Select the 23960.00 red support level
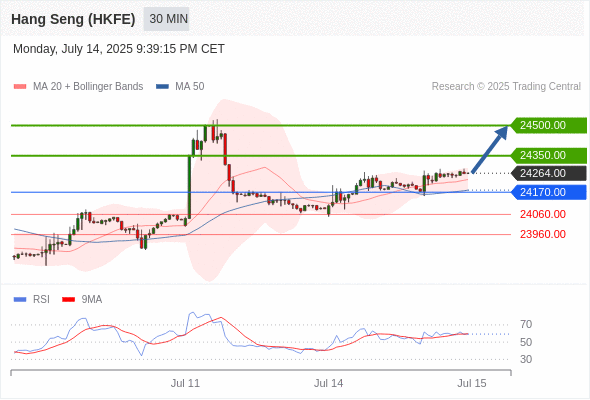The height and width of the screenshot is (400, 590). tap(543, 234)
